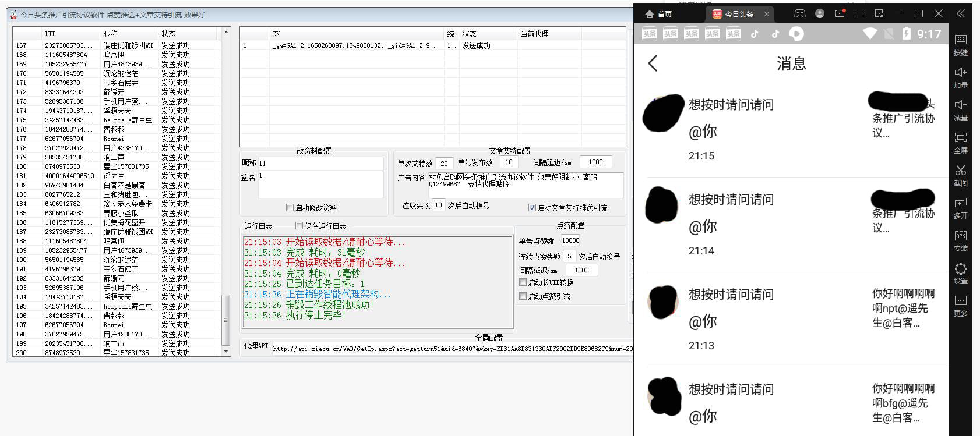This screenshot has height=436, width=980.
Task: Open the user account avatar icon
Action: point(820,13)
